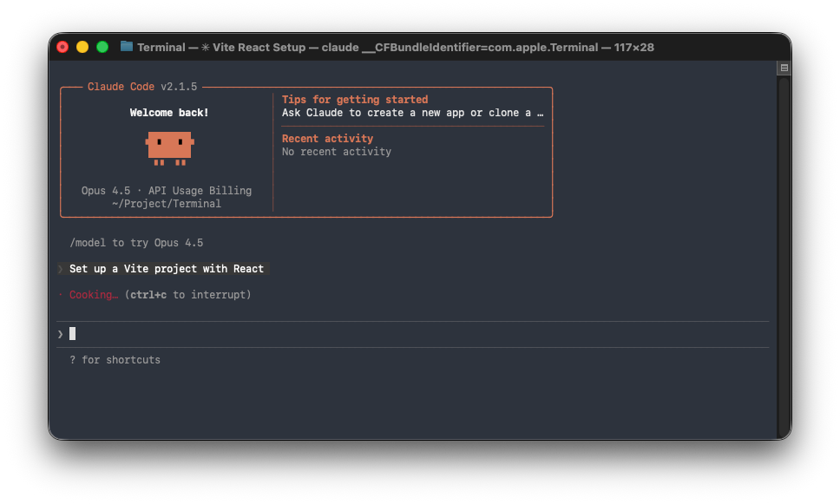Image resolution: width=840 pixels, height=504 pixels.
Task: Click the 'Claude Code v2.1.5' box title
Action: [142, 87]
